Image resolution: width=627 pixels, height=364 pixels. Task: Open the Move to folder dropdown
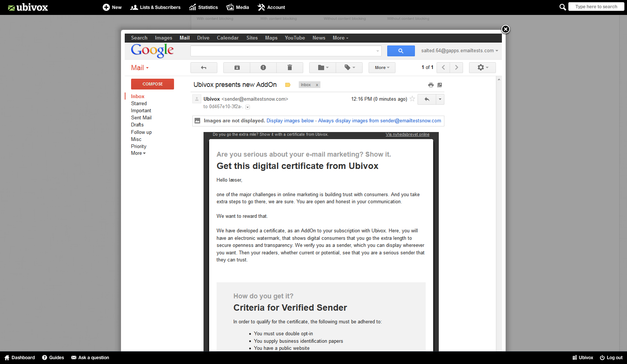(x=323, y=68)
